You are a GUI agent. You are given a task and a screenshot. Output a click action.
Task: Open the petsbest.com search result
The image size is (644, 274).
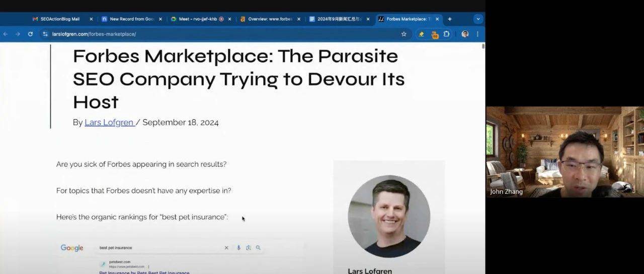(144, 272)
